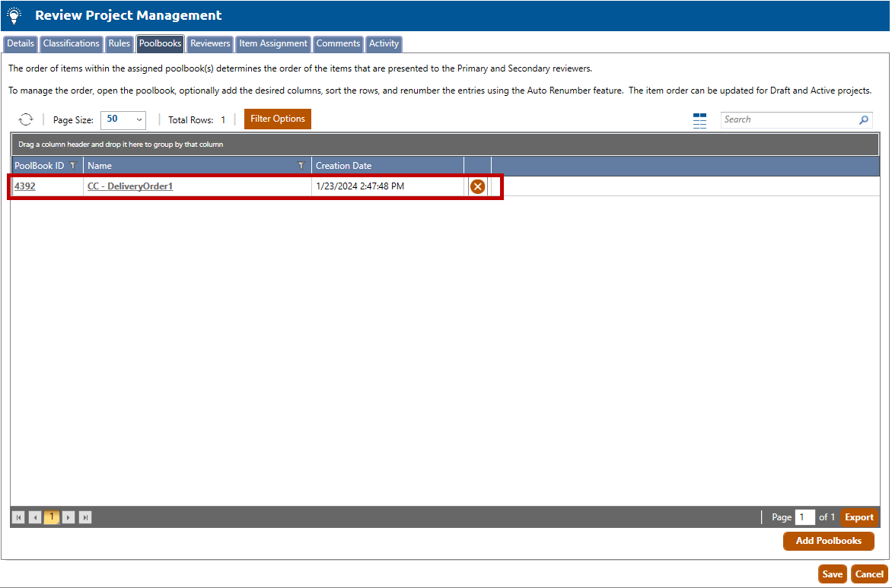Image resolution: width=892 pixels, height=588 pixels.
Task: Open the PoolBook ID column filter
Action: (73, 166)
